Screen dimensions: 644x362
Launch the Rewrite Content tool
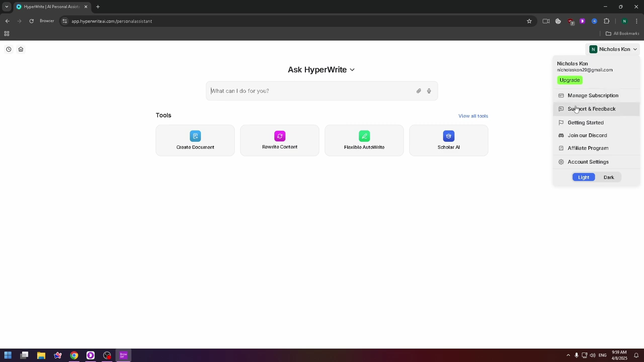(280, 140)
